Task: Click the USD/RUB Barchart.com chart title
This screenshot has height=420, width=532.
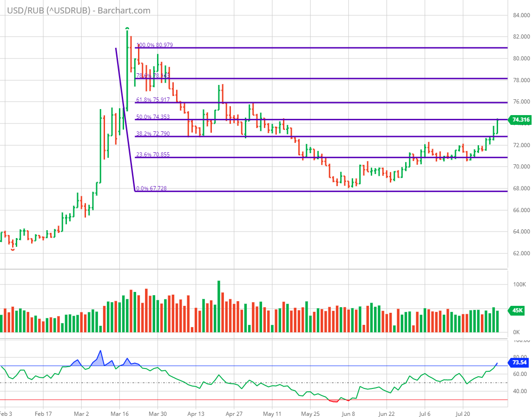Action: [x=79, y=11]
